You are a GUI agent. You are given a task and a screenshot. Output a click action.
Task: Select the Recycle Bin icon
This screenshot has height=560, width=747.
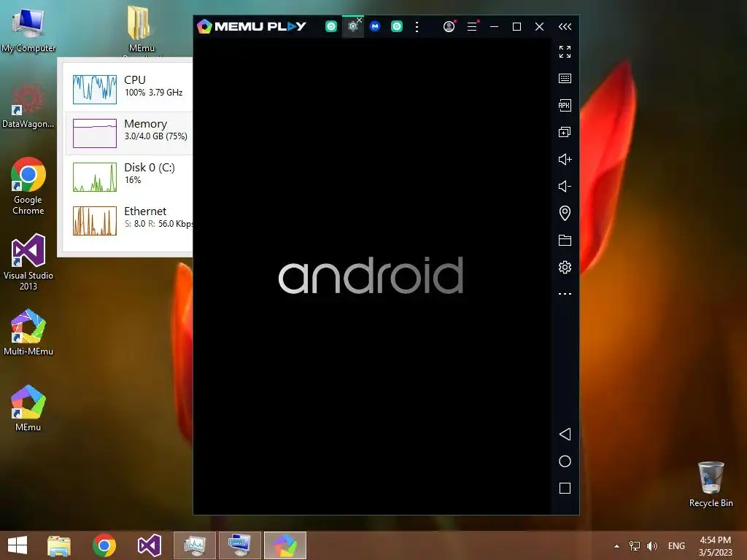coord(711,484)
